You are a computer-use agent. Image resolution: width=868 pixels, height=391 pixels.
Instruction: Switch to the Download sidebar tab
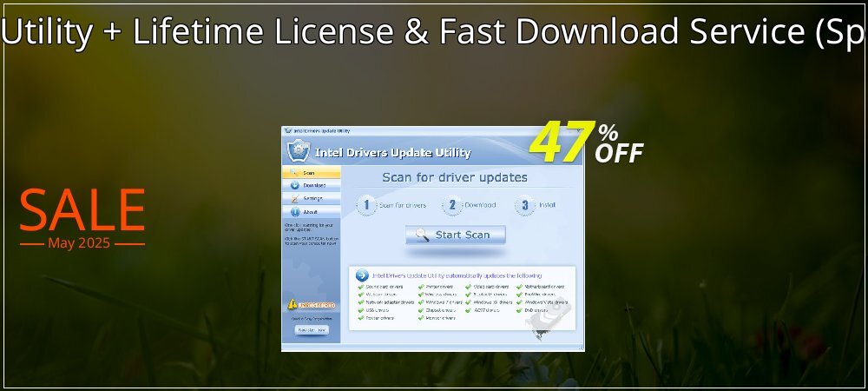[x=311, y=186]
